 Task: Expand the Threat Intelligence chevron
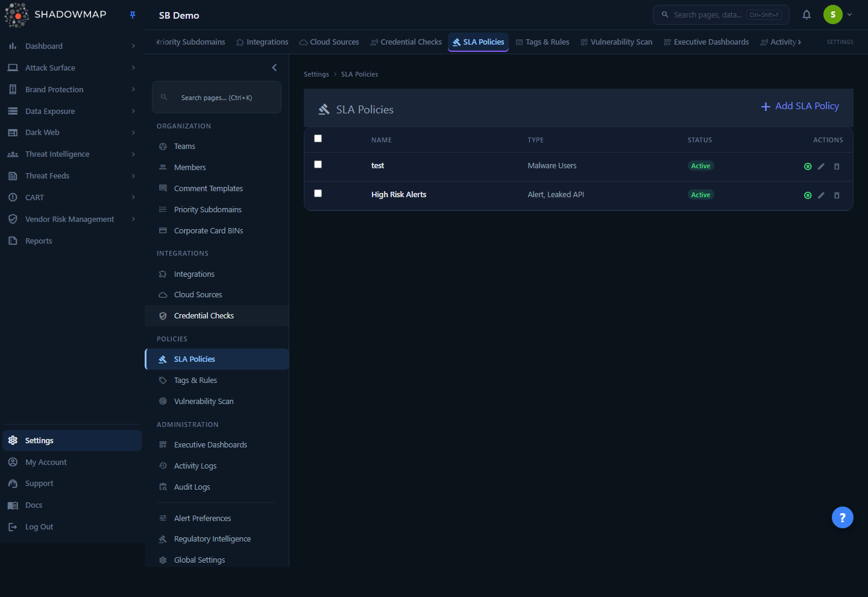[x=133, y=154]
